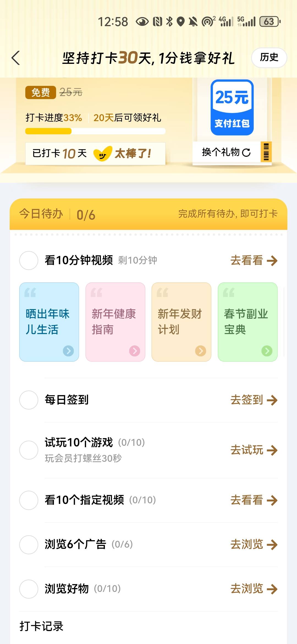Tap the back arrow icon

click(16, 58)
